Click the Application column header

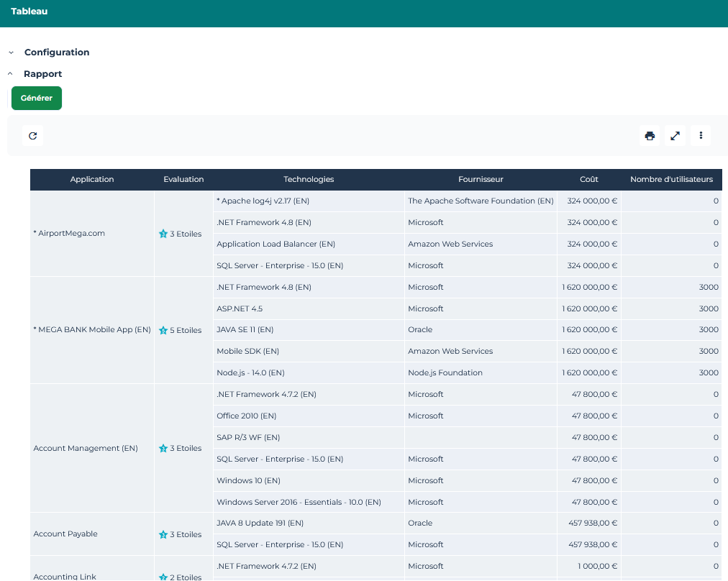tap(92, 180)
